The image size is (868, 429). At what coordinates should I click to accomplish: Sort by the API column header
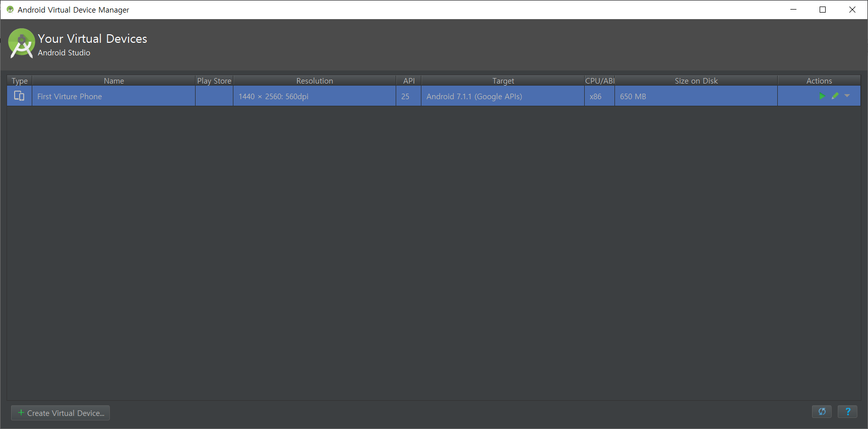(x=409, y=81)
